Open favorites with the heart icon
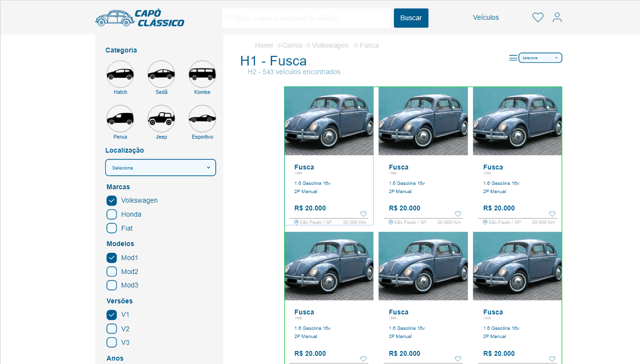 (537, 17)
